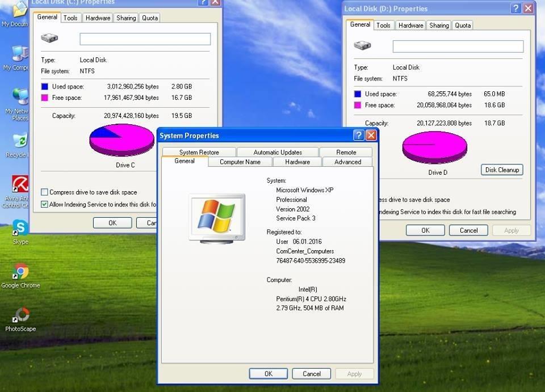This screenshot has width=545, height=392.
Task: Open System Restore tab in System Properties
Action: (x=199, y=152)
